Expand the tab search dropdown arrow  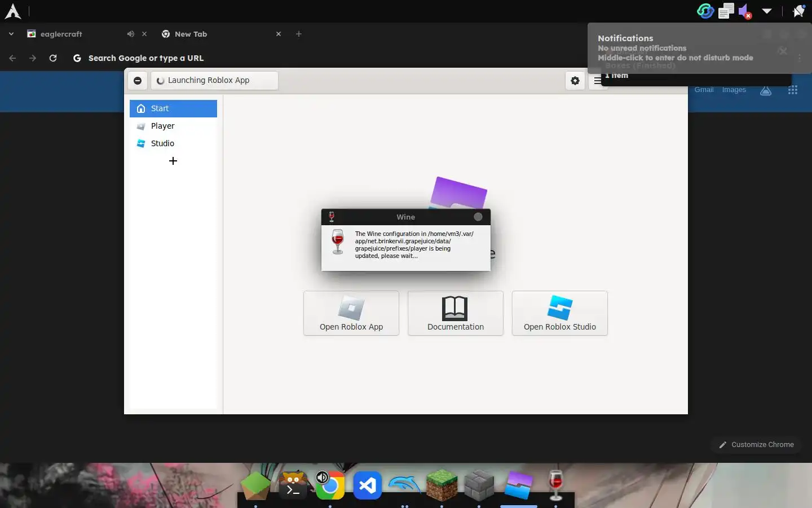click(x=11, y=34)
